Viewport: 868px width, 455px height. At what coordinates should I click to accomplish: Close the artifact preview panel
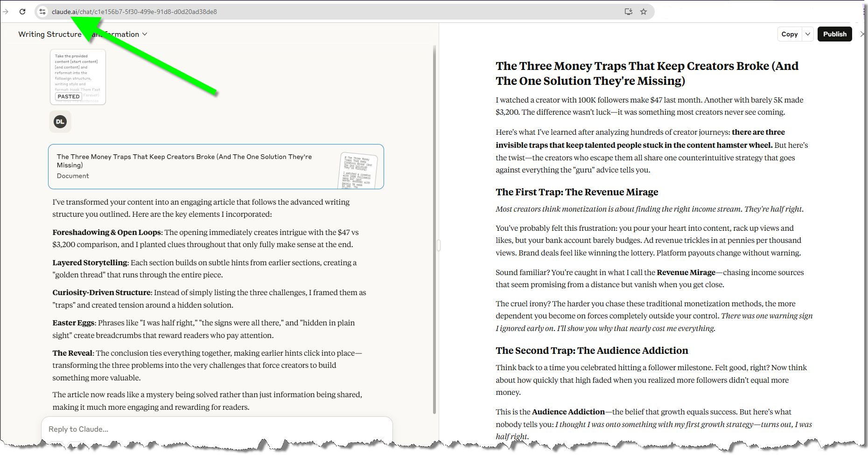tap(861, 34)
